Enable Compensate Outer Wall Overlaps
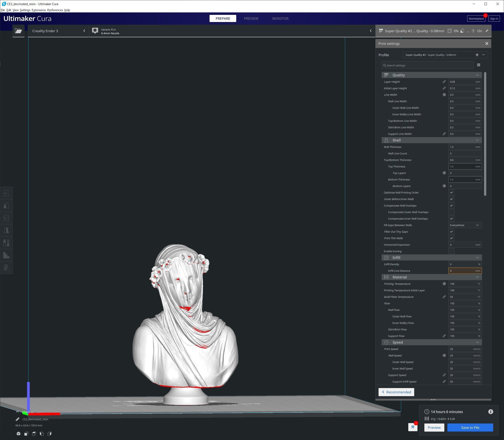 click(451, 212)
